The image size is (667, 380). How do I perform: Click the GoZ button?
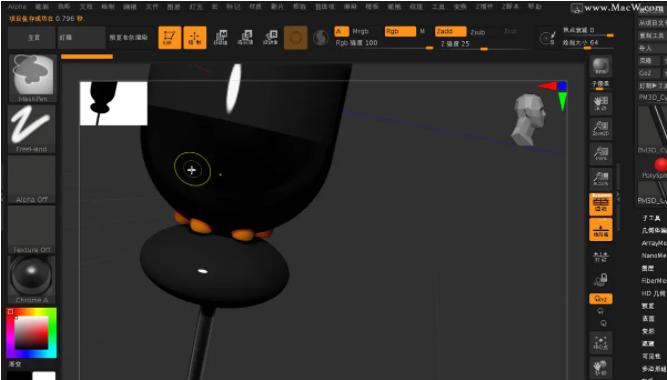tap(648, 73)
